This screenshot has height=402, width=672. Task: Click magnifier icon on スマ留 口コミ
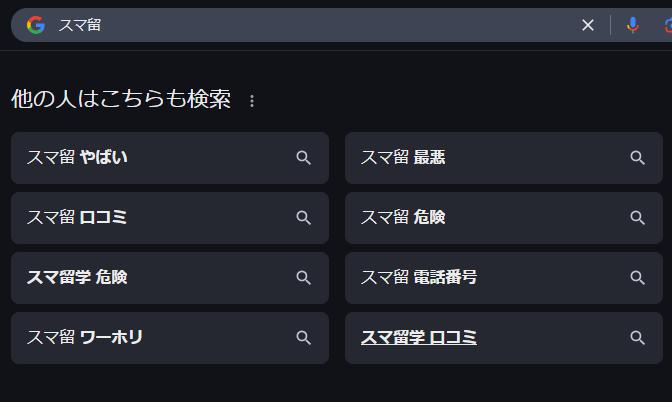[x=304, y=218]
